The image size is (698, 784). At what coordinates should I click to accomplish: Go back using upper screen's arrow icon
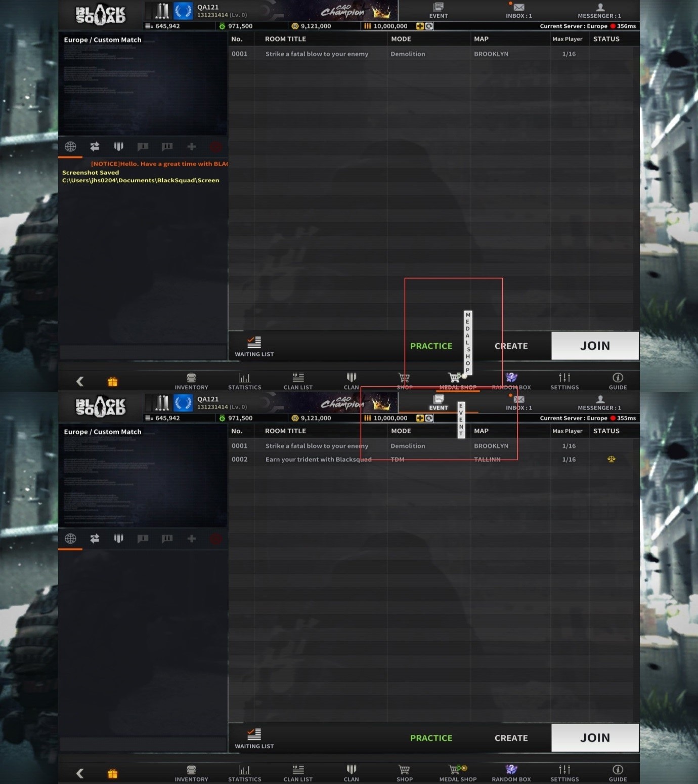(80, 381)
